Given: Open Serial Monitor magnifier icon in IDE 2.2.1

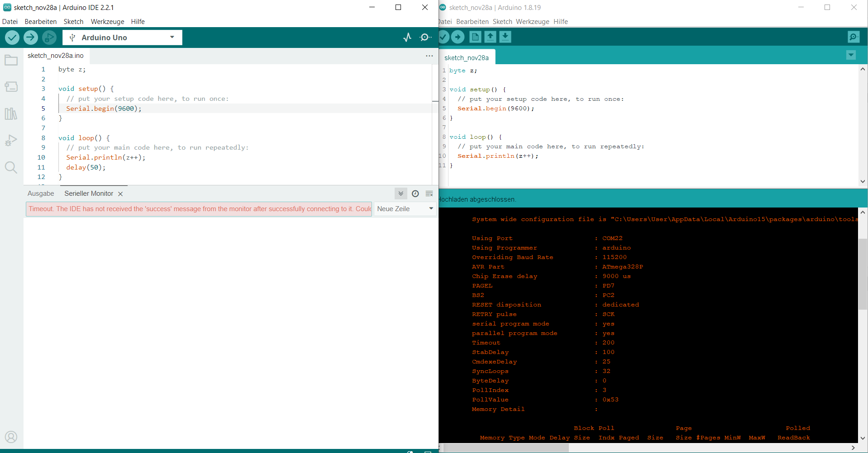Looking at the screenshot, I should coord(425,38).
